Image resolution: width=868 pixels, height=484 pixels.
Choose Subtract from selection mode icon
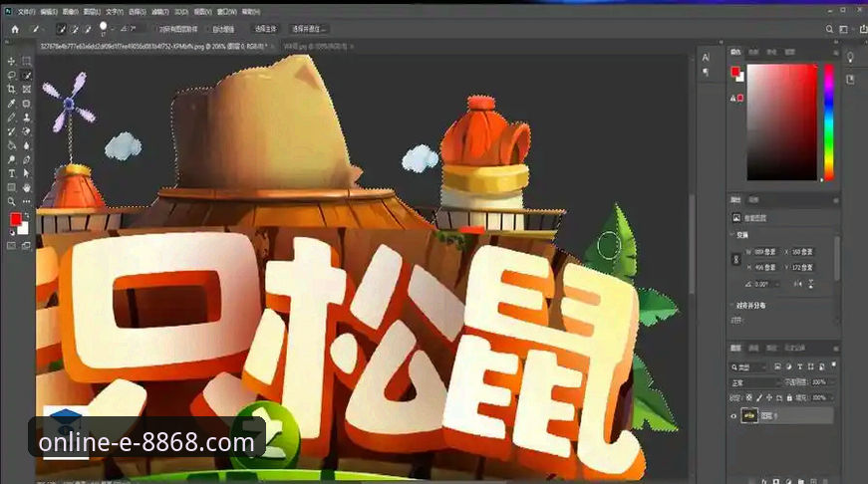click(x=88, y=29)
